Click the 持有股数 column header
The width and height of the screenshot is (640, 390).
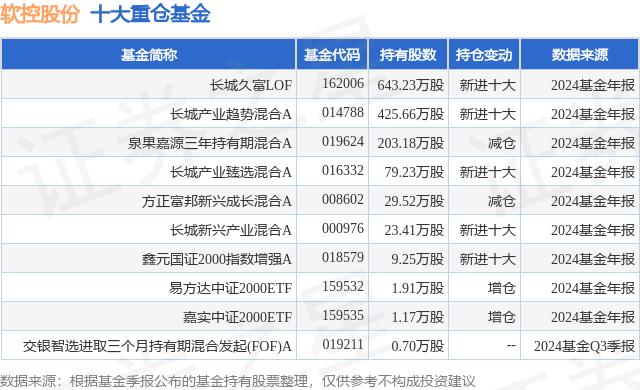click(408, 54)
